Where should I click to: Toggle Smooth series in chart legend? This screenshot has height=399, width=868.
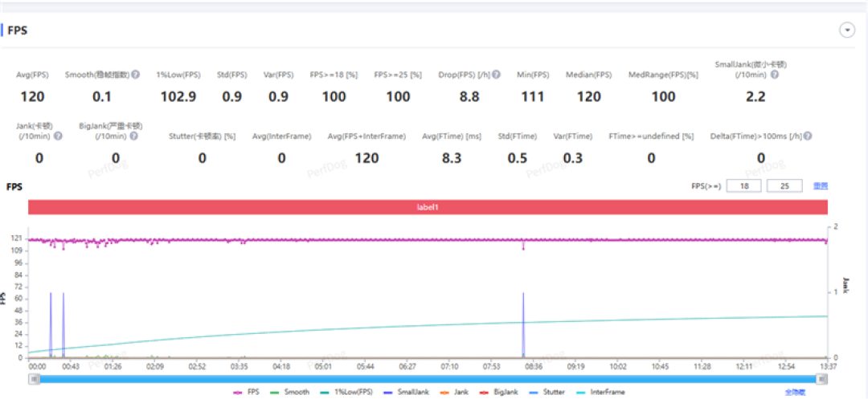(x=289, y=392)
